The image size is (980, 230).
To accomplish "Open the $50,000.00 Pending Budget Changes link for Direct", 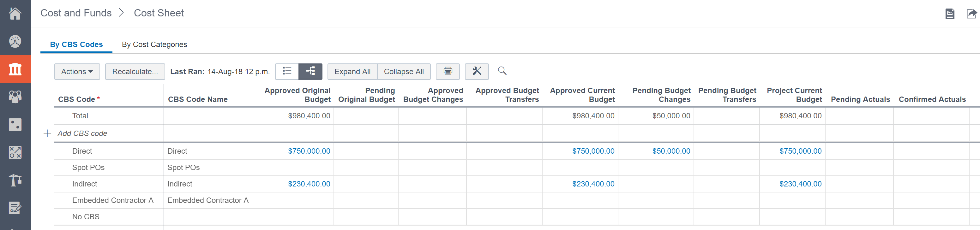I will [671, 151].
